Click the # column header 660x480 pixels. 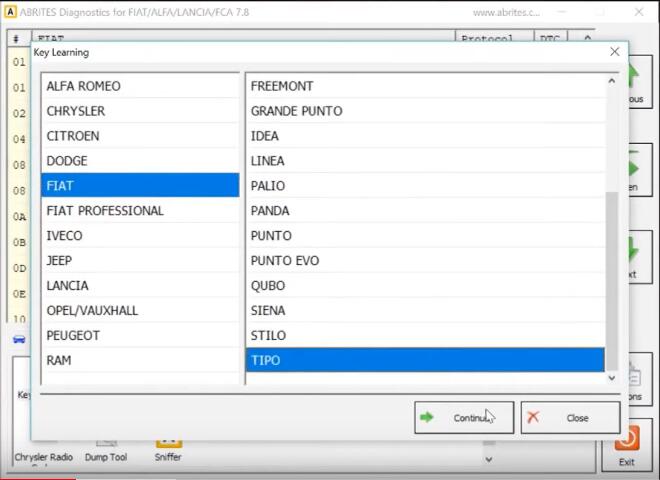[18, 39]
